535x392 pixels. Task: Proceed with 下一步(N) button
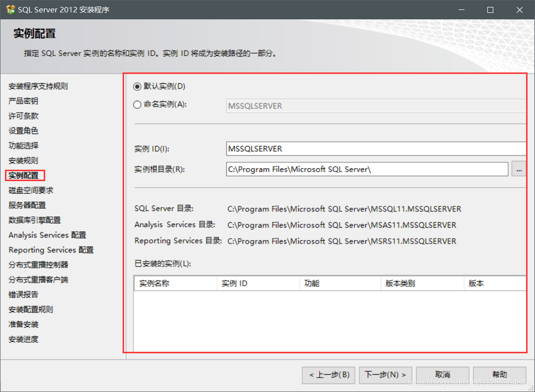click(x=386, y=375)
